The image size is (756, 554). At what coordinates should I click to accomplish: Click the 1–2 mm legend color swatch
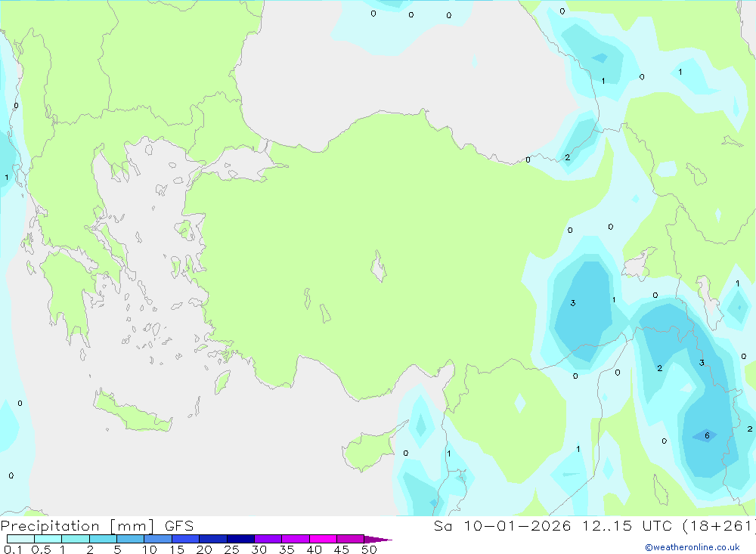(x=76, y=539)
